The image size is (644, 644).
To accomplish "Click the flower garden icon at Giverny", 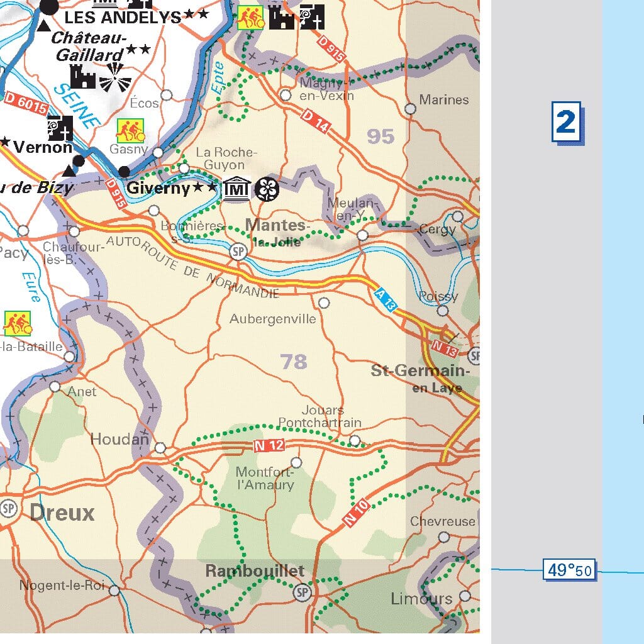I will pos(267,188).
